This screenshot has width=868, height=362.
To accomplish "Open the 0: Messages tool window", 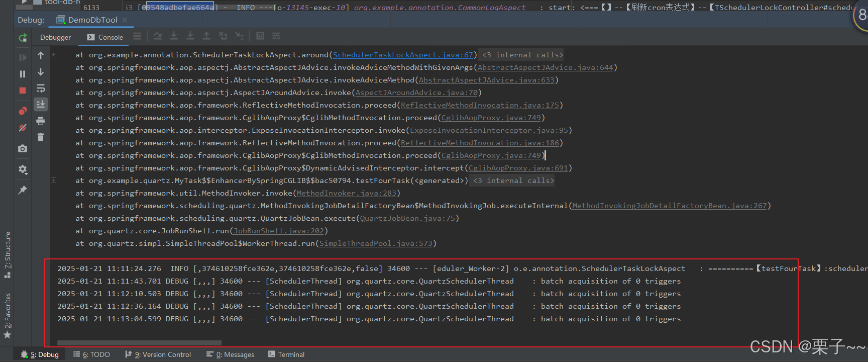I will (x=231, y=354).
